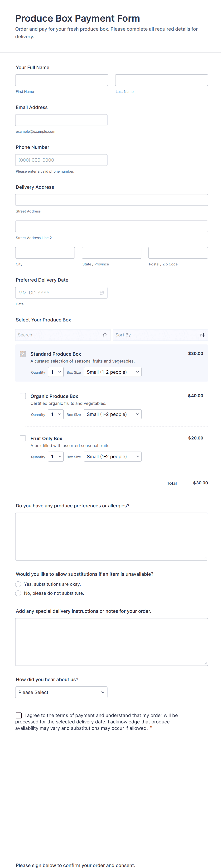Click the calendar icon in delivery date field
The height and width of the screenshot is (868, 221).
(101, 293)
